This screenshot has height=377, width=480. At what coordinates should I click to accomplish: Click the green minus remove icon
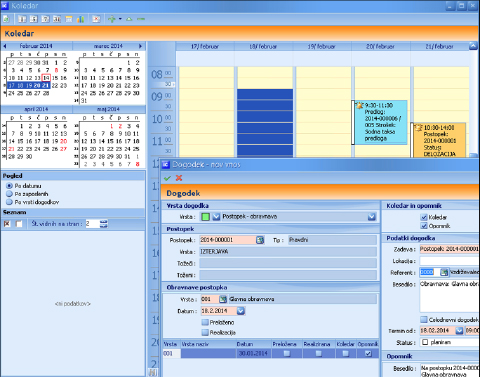pos(141,19)
